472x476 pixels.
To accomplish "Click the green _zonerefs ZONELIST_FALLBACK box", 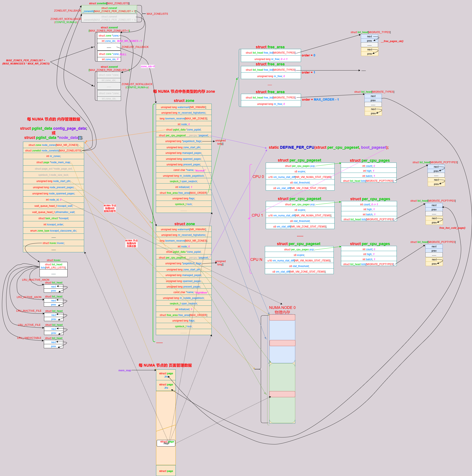I will (109, 10).
